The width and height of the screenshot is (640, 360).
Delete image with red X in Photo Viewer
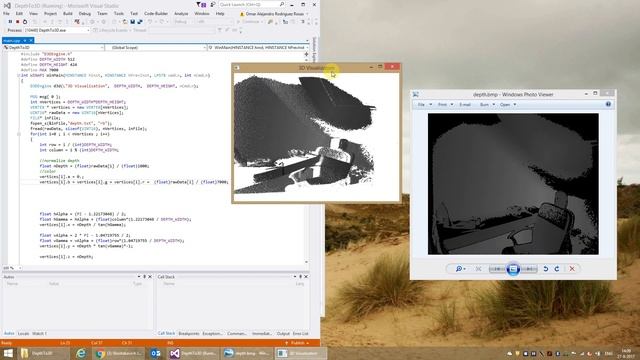pos(572,269)
